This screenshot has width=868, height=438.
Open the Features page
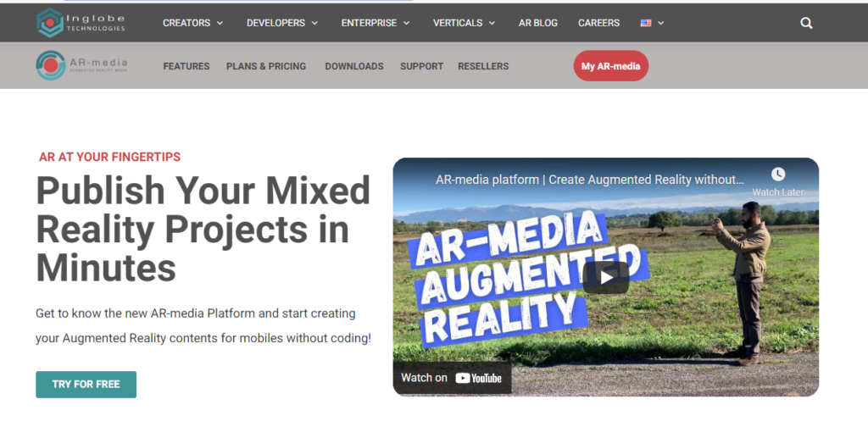186,66
